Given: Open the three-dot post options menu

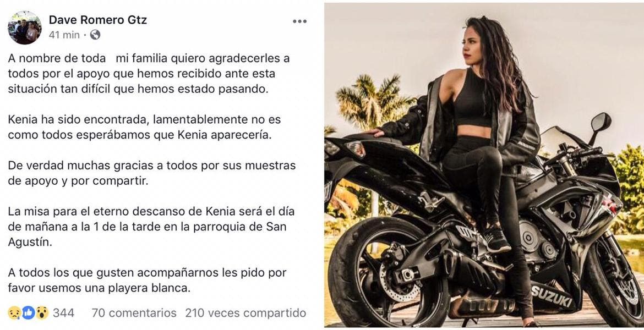Looking at the screenshot, I should [x=299, y=21].
